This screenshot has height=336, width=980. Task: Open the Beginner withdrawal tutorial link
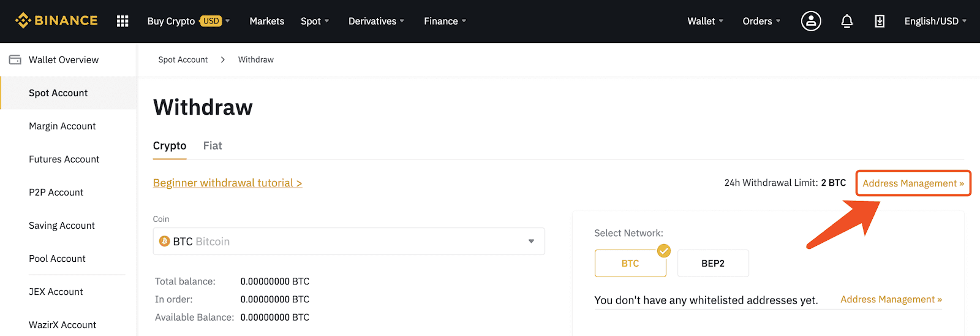227,183
